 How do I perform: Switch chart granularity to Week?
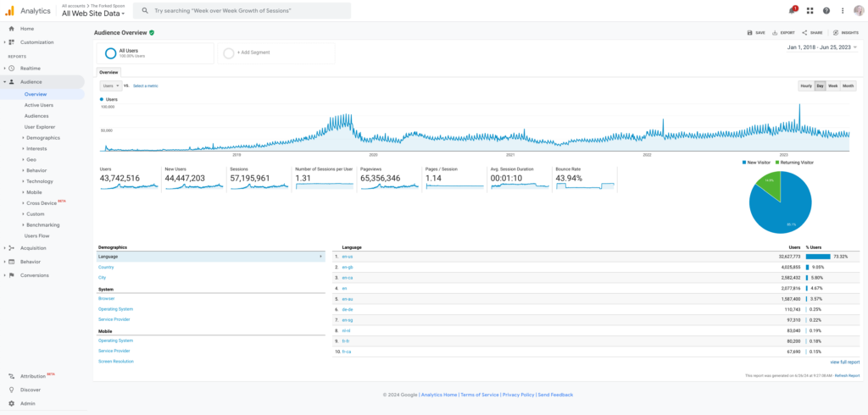832,86
